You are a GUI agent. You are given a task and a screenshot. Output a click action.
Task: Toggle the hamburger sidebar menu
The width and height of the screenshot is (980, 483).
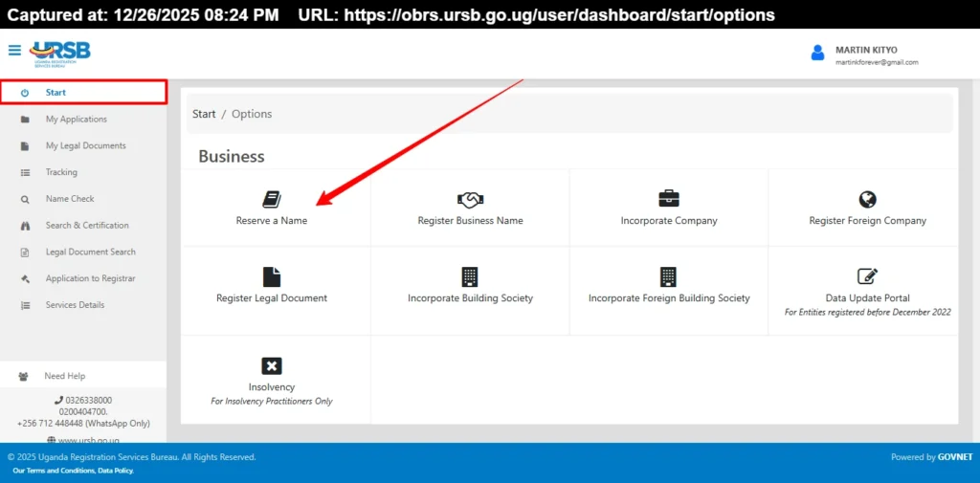[x=14, y=51]
